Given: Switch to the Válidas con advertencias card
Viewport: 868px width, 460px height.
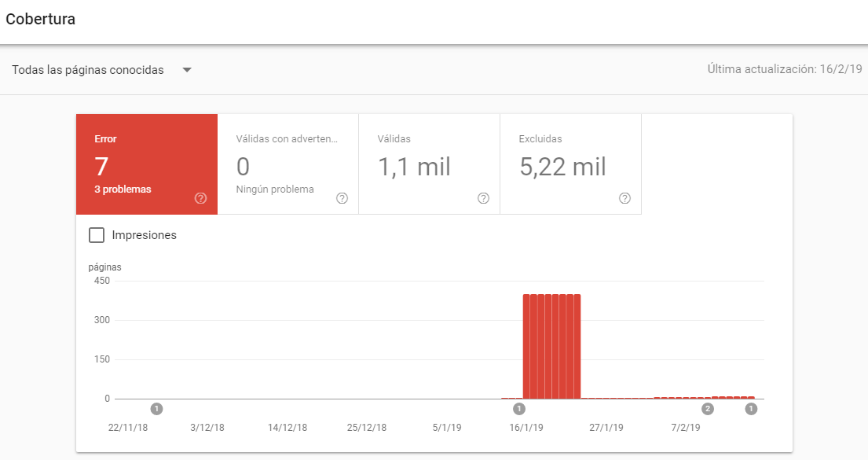Looking at the screenshot, I should 288,164.
